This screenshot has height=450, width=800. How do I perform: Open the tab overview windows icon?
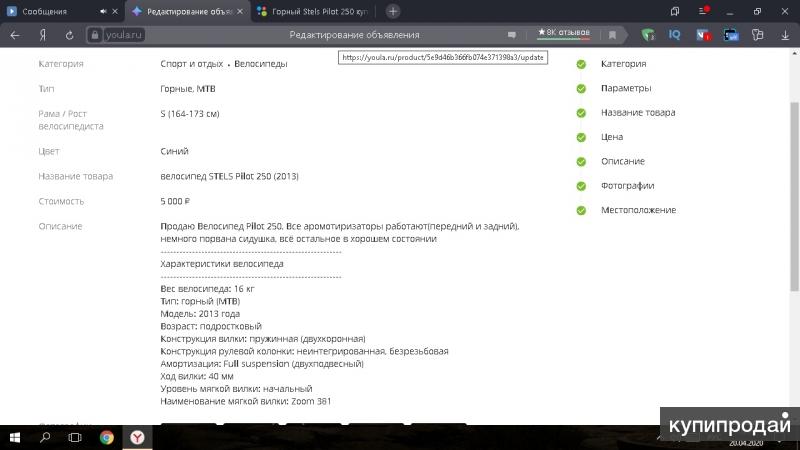(675, 11)
